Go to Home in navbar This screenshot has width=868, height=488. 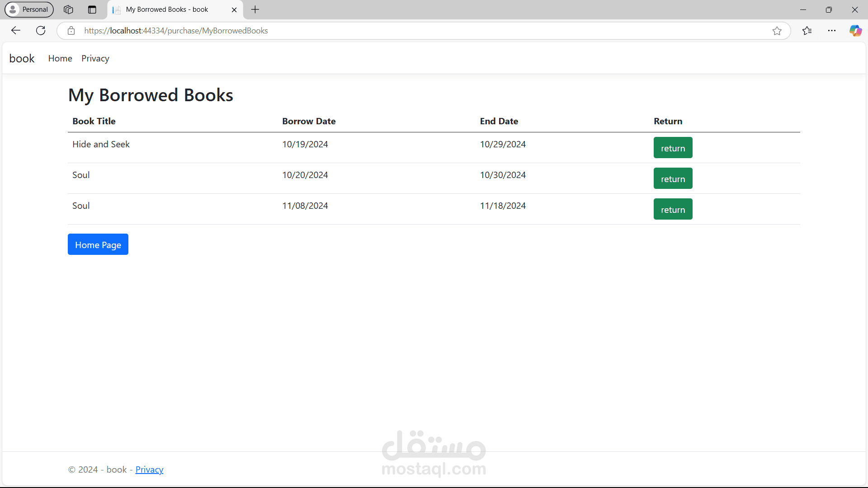pyautogui.click(x=60, y=58)
